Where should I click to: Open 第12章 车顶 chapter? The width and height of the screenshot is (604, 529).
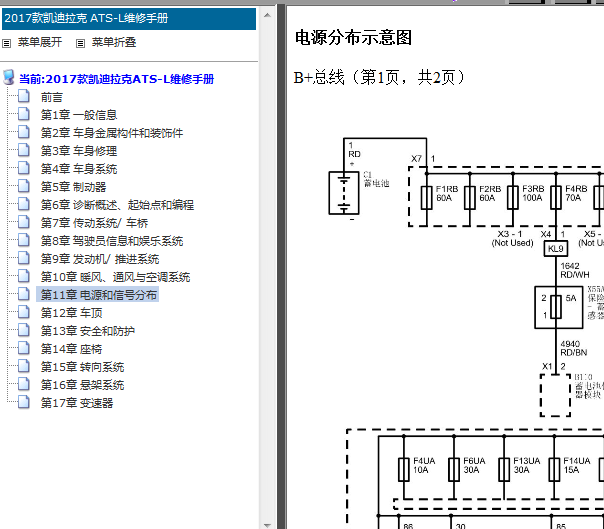click(x=71, y=313)
